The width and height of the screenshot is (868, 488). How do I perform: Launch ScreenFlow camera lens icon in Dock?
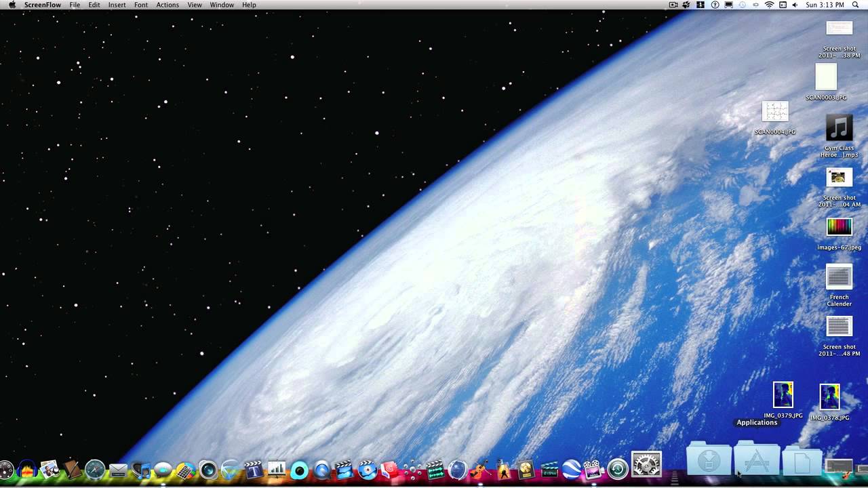(x=208, y=469)
